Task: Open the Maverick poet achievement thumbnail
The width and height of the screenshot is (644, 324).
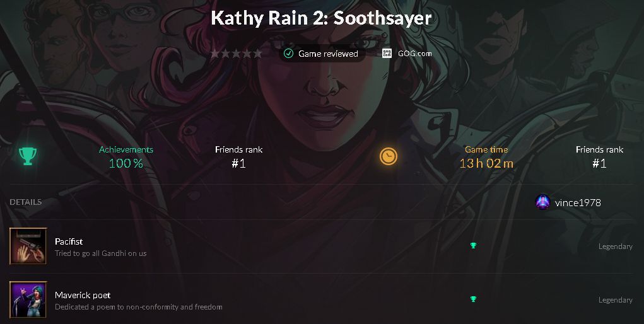Action: coord(28,299)
